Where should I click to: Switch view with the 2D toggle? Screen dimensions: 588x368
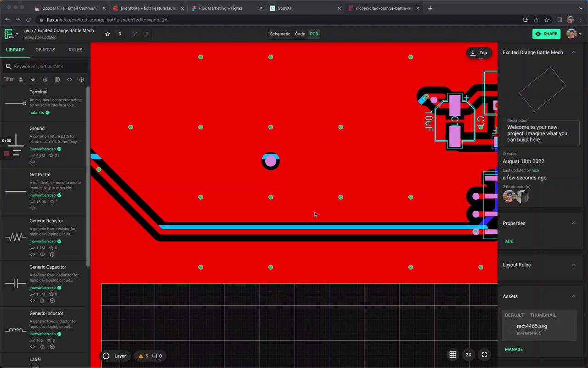(469, 355)
